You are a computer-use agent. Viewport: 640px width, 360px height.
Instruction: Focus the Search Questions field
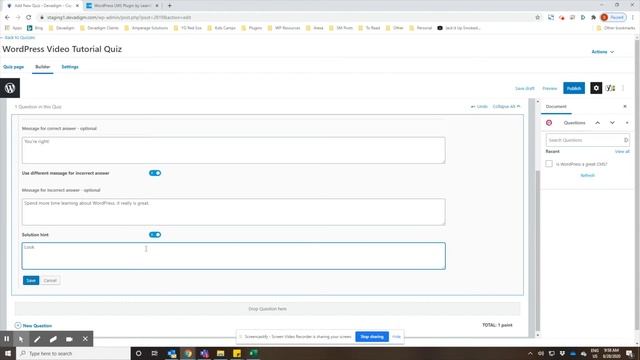[x=587, y=140]
